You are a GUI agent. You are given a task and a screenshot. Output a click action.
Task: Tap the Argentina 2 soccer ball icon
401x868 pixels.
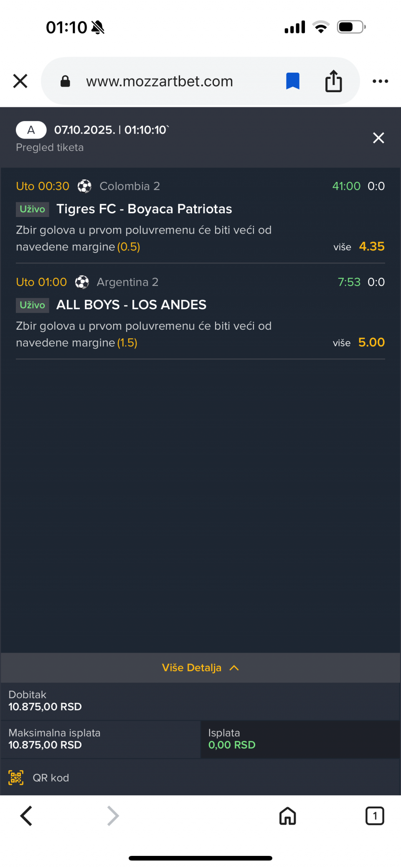pos(82,282)
